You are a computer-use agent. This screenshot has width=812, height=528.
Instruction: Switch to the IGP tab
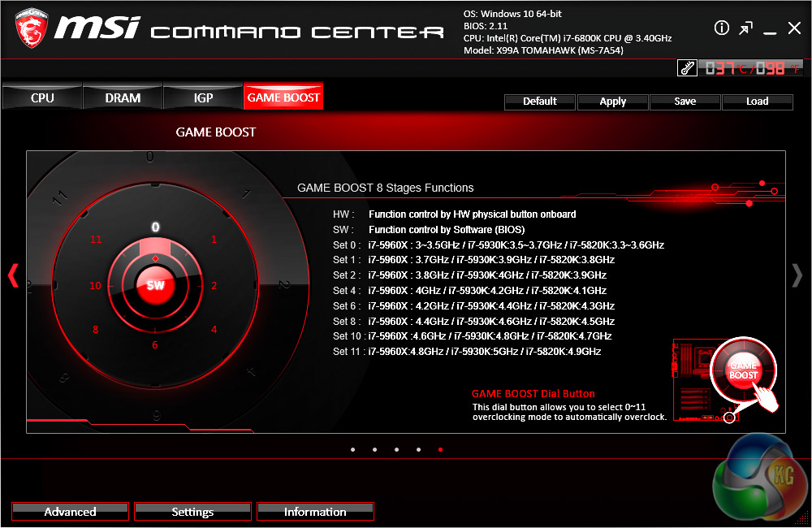(203, 98)
